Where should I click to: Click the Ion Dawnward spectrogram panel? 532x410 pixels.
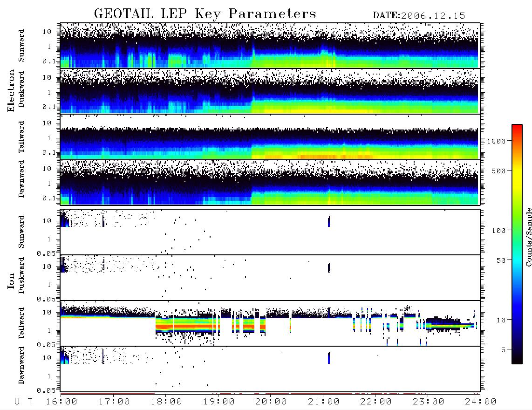(x=270, y=369)
